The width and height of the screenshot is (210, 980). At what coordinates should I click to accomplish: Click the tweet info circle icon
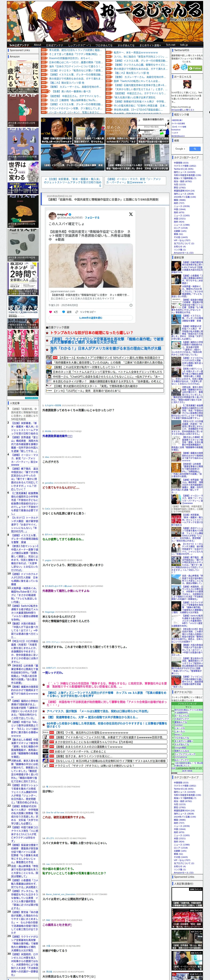(x=131, y=305)
